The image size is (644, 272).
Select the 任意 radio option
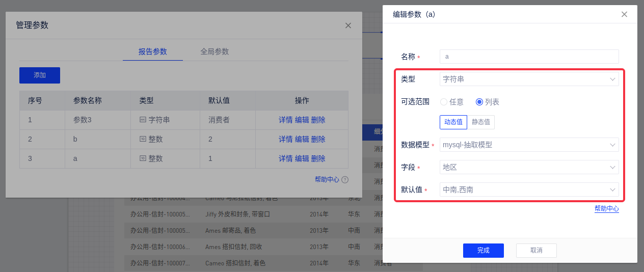pos(444,102)
